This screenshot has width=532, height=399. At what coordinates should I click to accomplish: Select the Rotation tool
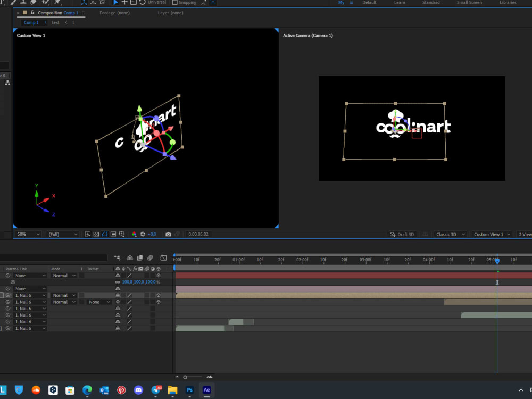(x=142, y=3)
